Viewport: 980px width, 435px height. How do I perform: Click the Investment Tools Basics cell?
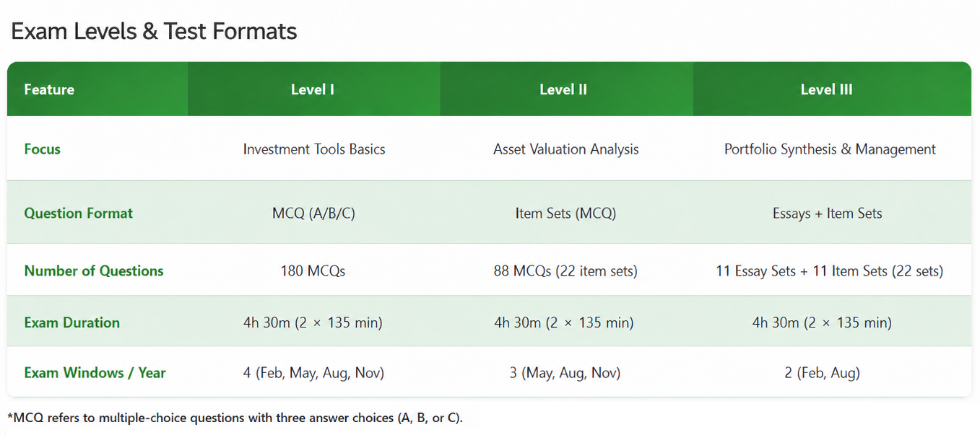point(314,149)
